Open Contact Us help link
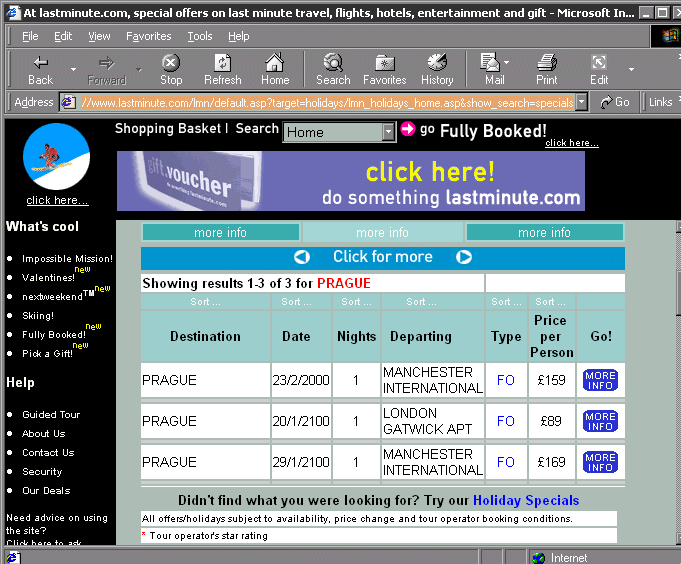Viewport: 681px width, 564px height. 48,453
